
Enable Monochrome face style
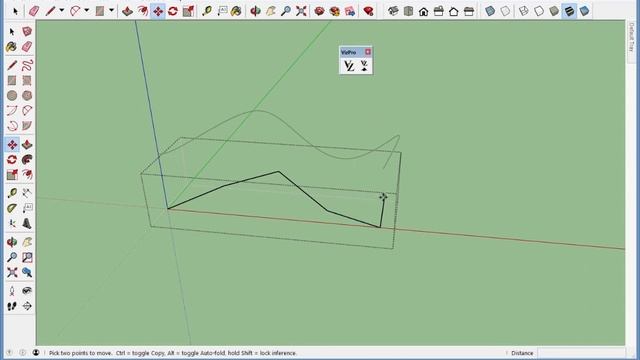pos(584,11)
